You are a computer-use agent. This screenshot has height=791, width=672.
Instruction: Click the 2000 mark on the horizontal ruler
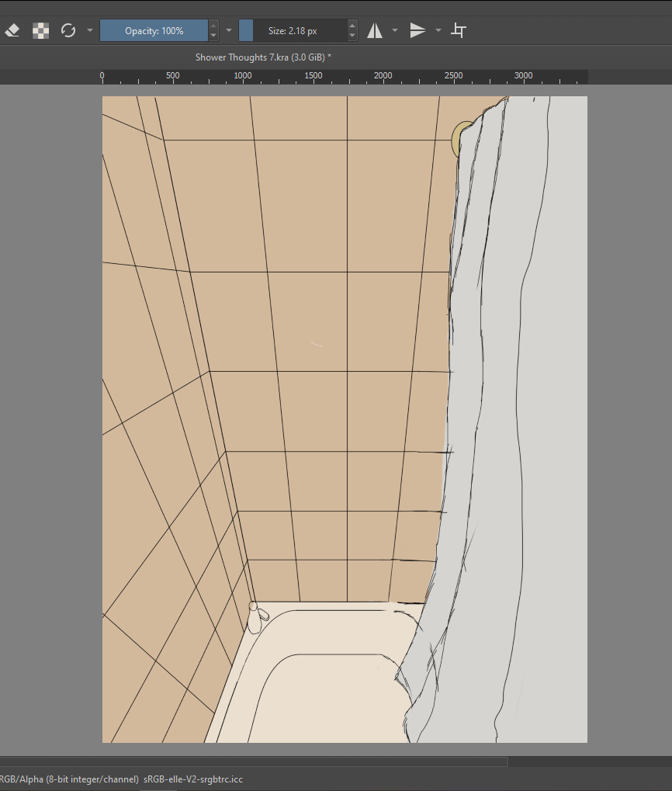click(383, 75)
